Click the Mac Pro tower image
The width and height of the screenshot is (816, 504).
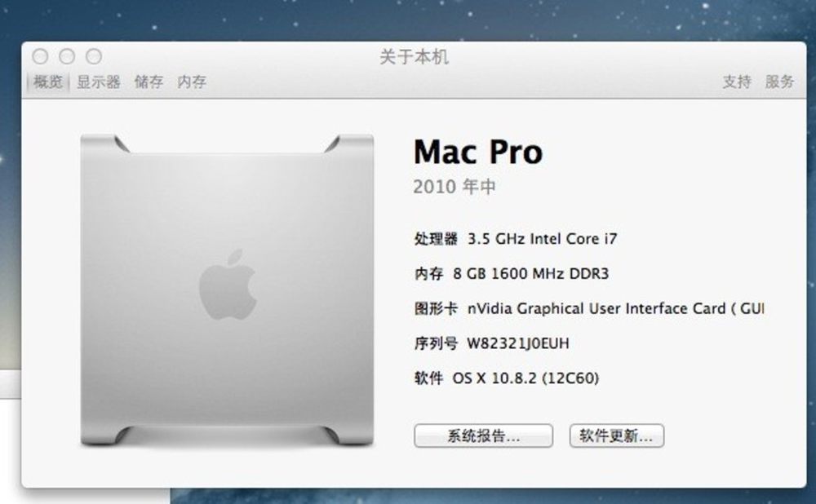pos(227,290)
